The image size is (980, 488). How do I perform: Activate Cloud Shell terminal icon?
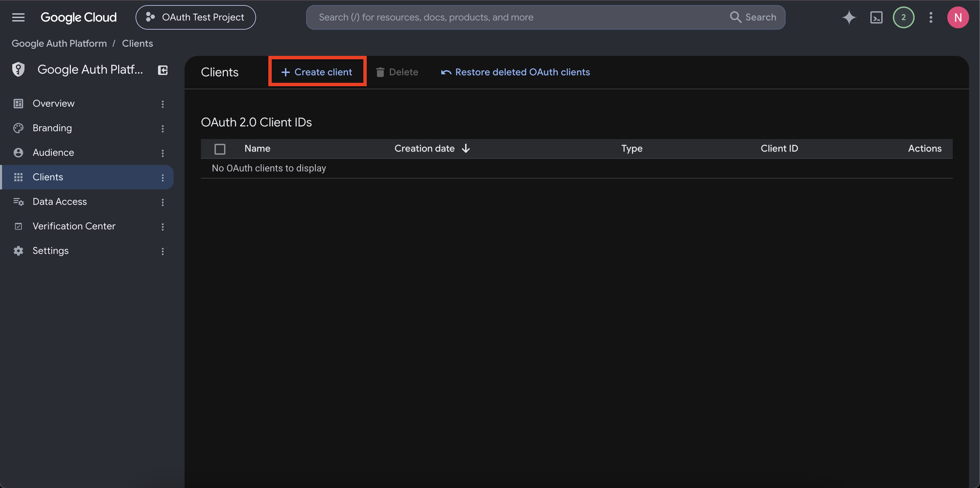(x=876, y=17)
